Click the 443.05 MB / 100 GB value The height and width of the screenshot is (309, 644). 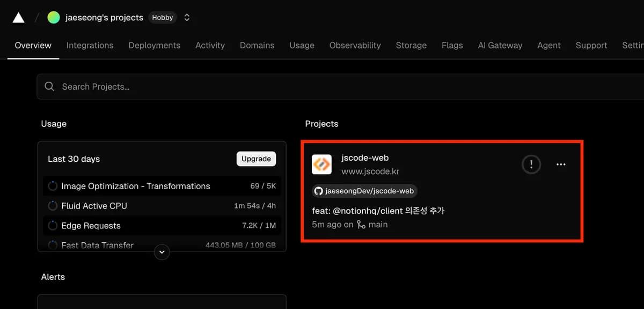pos(240,245)
